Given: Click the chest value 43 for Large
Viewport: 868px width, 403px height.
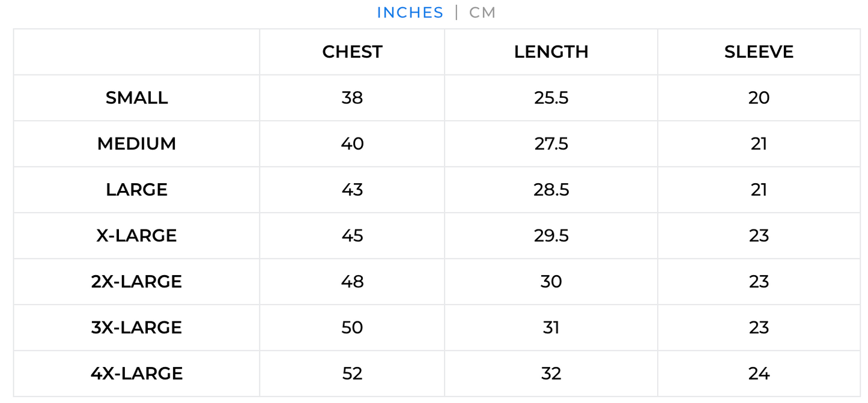Looking at the screenshot, I should 352,190.
